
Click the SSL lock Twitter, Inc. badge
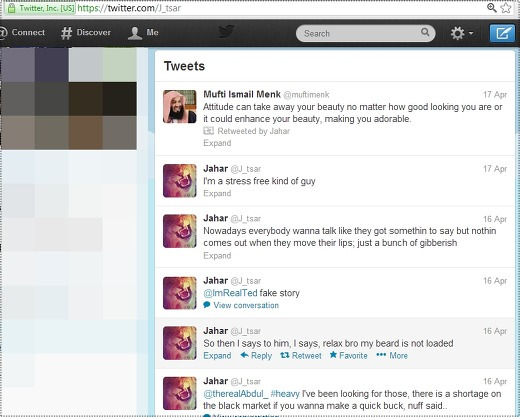pos(41,8)
